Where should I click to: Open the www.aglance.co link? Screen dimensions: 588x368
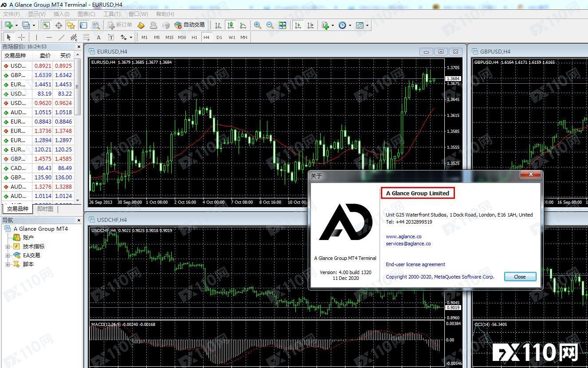point(404,236)
